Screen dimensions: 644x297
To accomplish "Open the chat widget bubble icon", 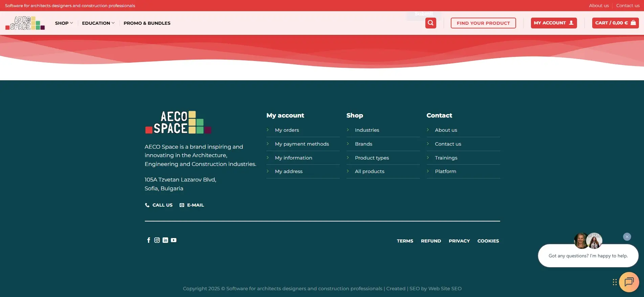I will pyautogui.click(x=629, y=282).
